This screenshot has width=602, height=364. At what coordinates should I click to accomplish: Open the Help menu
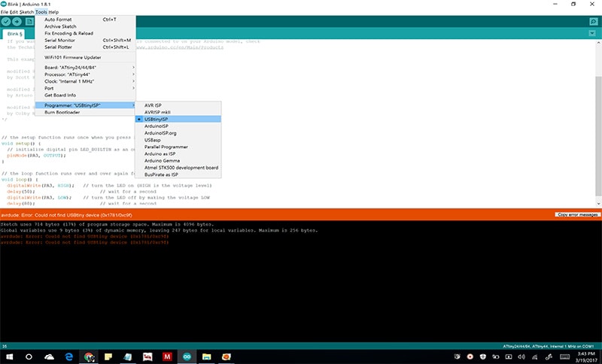click(x=53, y=12)
